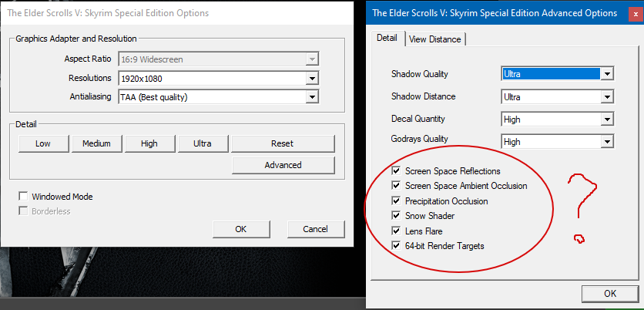Disable Screen Space Reflections checkbox

[x=396, y=171]
